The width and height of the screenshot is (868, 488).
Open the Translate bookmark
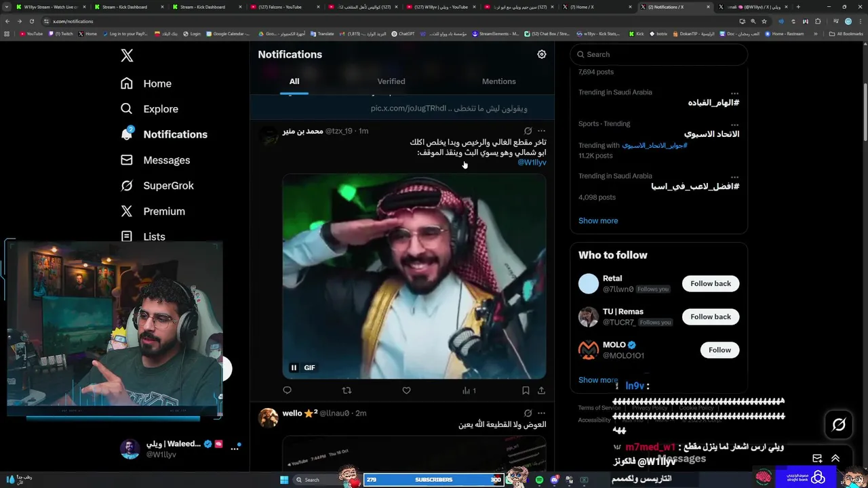[322, 33]
